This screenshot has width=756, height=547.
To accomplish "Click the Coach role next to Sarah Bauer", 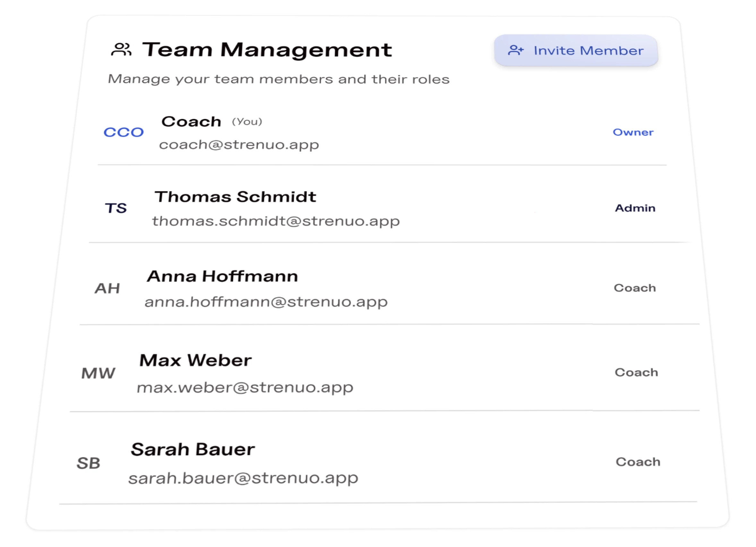I will 638,462.
